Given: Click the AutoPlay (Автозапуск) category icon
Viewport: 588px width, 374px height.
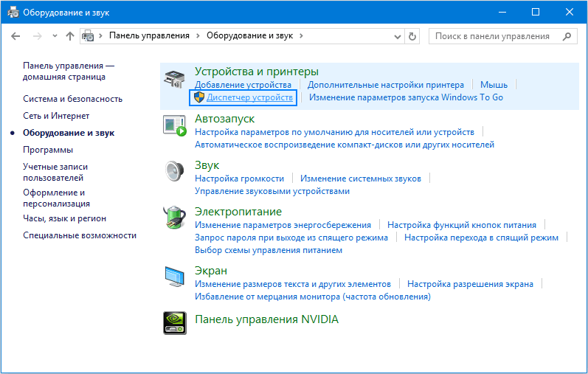Looking at the screenshot, I should [175, 125].
